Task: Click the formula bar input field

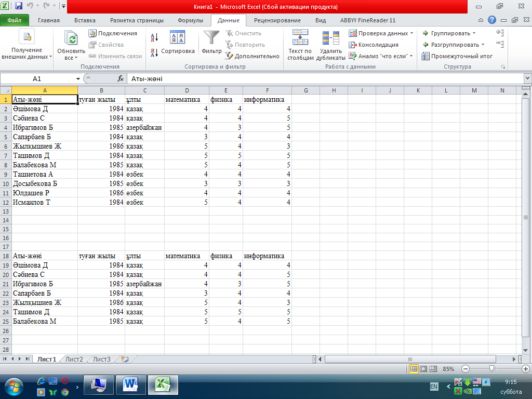Action: click(x=326, y=79)
